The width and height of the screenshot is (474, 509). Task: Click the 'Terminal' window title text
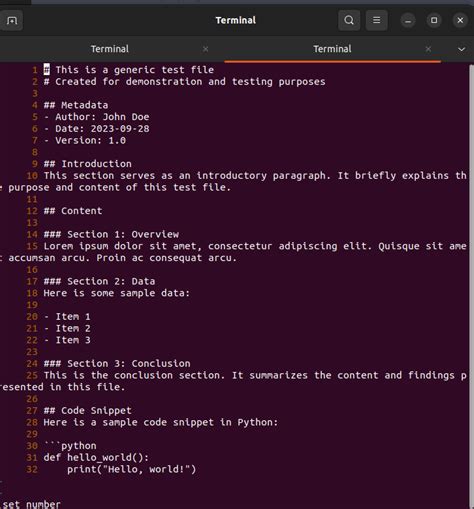pyautogui.click(x=236, y=20)
